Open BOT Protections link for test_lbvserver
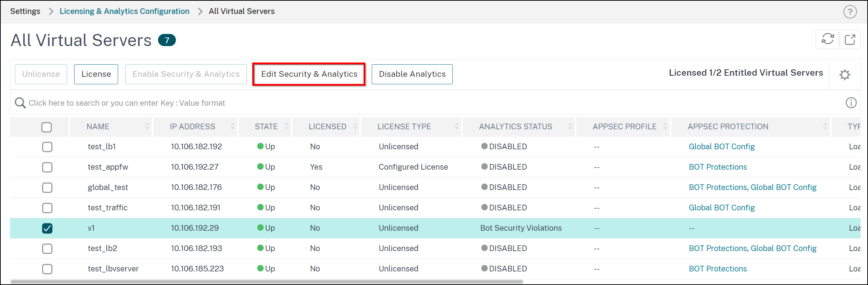 (718, 269)
